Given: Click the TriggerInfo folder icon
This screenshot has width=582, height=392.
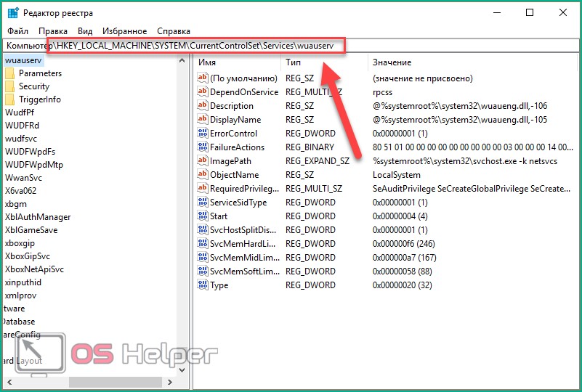Looking at the screenshot, I should coord(9,99).
